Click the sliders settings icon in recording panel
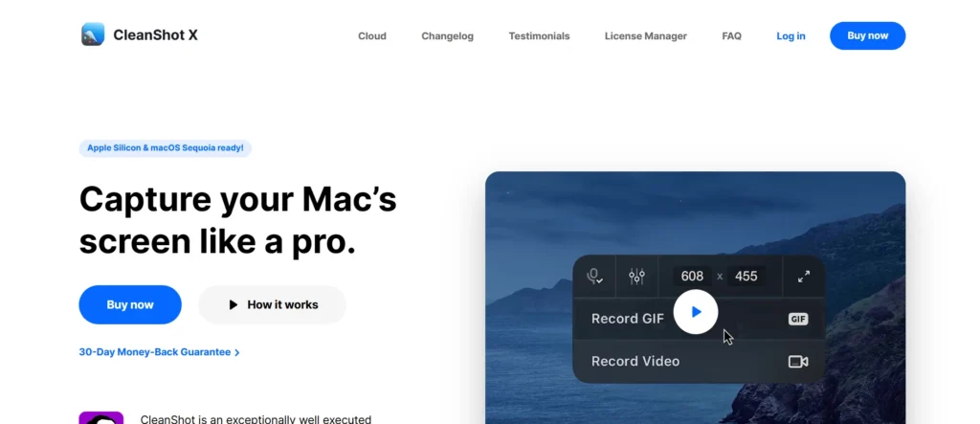Image resolution: width=980 pixels, height=424 pixels. click(636, 277)
